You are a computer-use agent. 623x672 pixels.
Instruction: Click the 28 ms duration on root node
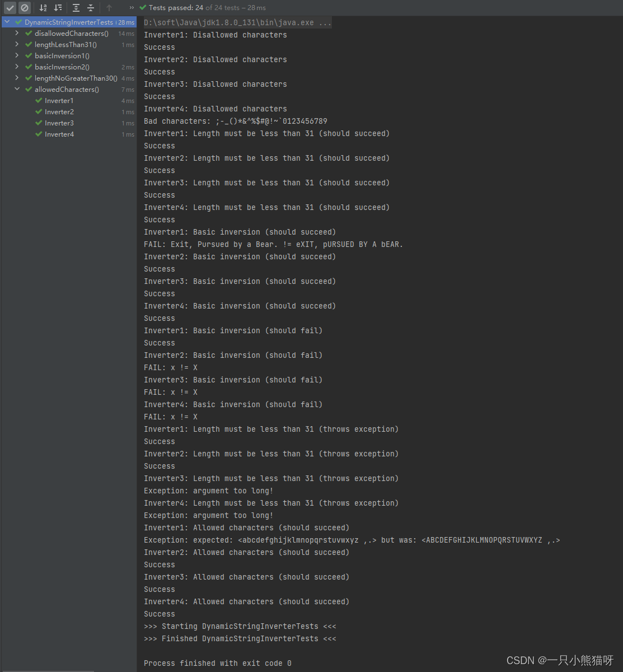tap(127, 22)
